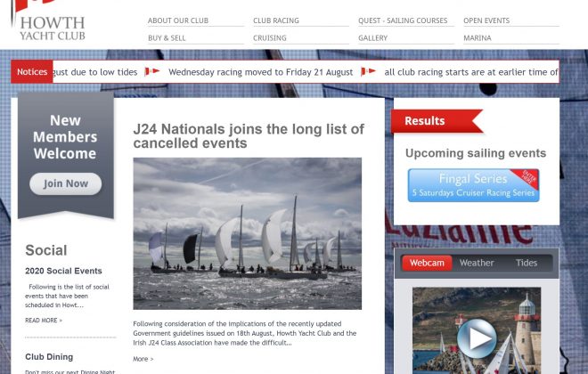The image size is (588, 374).
Task: Click notice about Wednesday racing moved
Action: pyautogui.click(x=261, y=72)
